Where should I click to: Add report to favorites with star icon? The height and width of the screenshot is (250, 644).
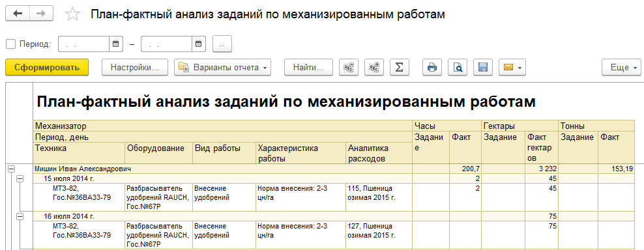(73, 14)
